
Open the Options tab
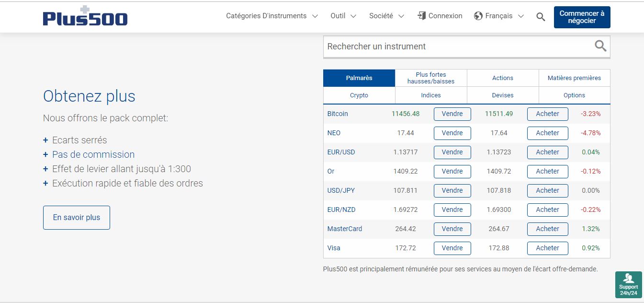pyautogui.click(x=575, y=95)
